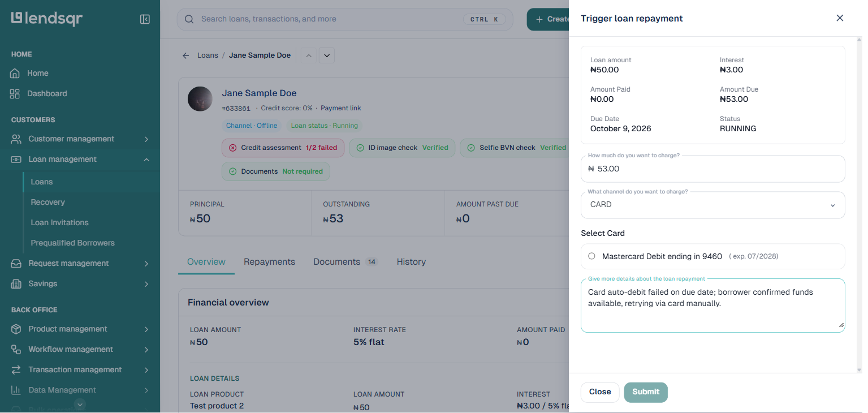Click the Transaction management arrows icon
Screen dimensions: 868x413
click(x=16, y=370)
